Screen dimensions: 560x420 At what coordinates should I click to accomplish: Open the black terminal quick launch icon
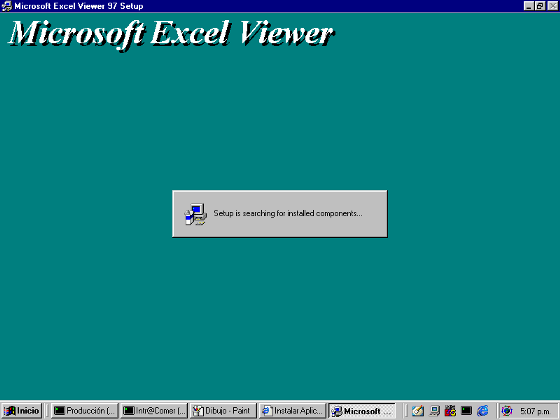[x=466, y=411]
